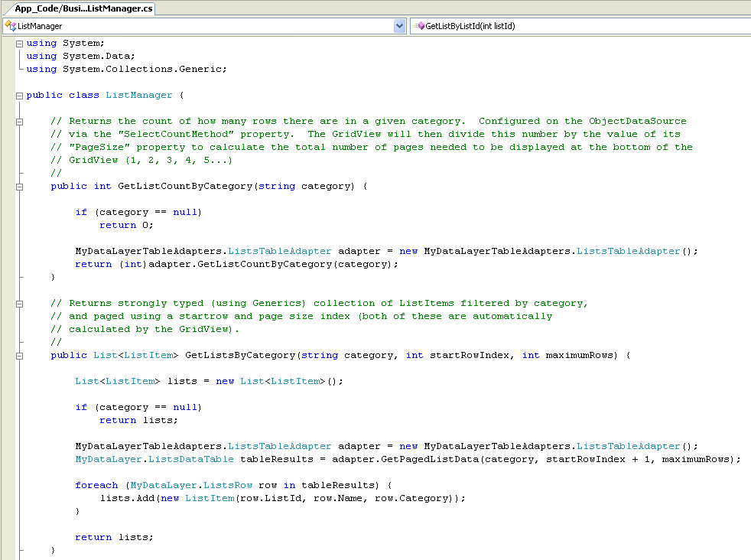Click the class icon beside ListManager
Viewport: 751px width, 560px height.
(11, 26)
